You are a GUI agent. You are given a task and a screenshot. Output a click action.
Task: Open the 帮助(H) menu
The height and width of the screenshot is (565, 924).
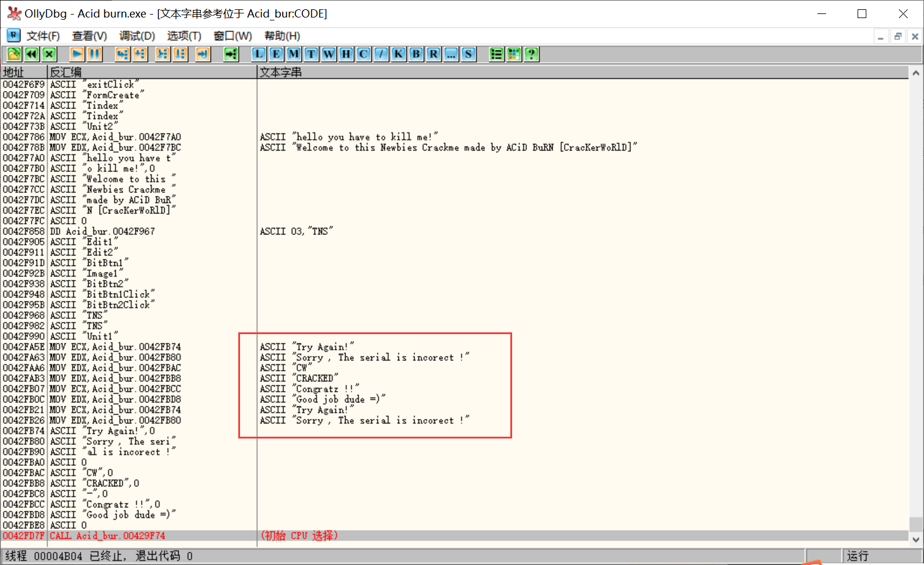coord(282,36)
